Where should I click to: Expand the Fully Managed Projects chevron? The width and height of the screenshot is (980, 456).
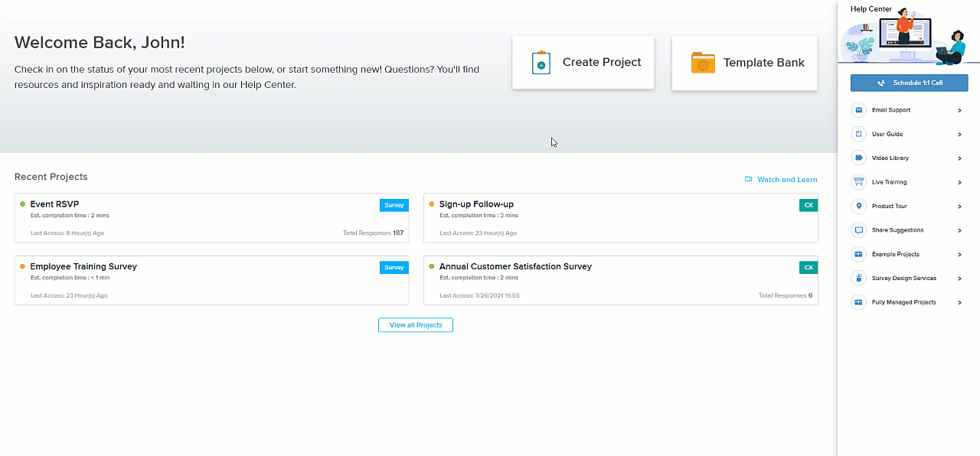pos(959,303)
